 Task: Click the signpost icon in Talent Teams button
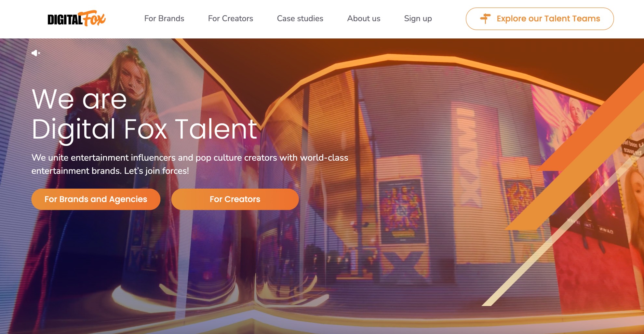tap(485, 19)
